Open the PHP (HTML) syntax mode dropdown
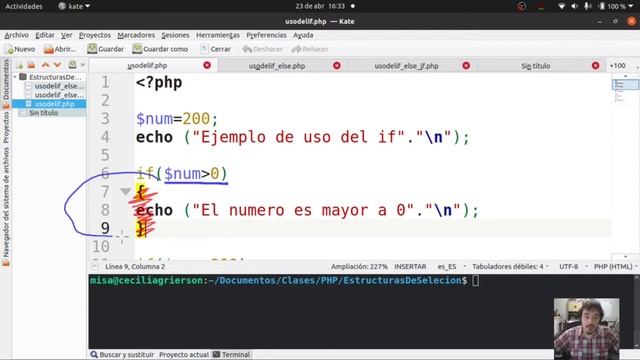 [616, 267]
